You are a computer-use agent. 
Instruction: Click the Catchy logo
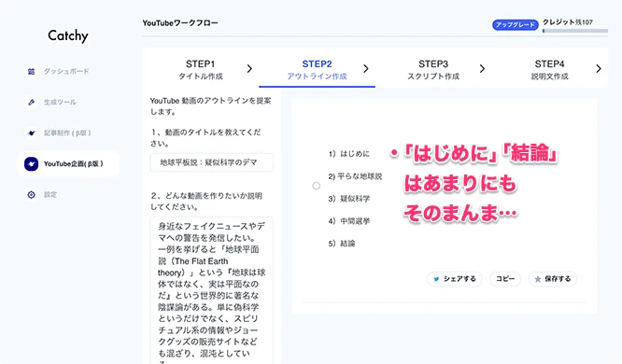(x=68, y=35)
